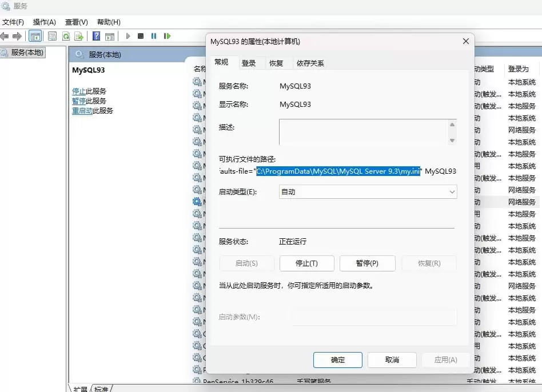
Task: Switch to the 依存关系 tab
Action: pyautogui.click(x=310, y=63)
